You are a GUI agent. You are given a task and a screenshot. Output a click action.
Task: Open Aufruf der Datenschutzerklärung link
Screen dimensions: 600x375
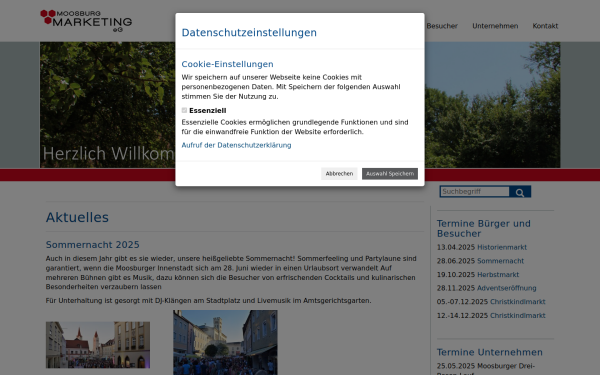pos(236,145)
